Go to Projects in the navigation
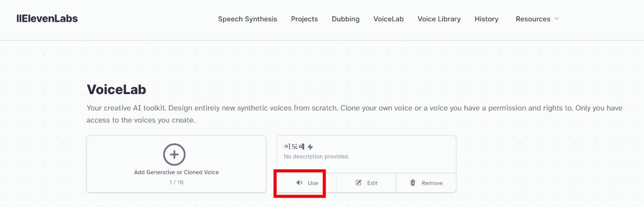The height and width of the screenshot is (207, 644). coord(304,19)
